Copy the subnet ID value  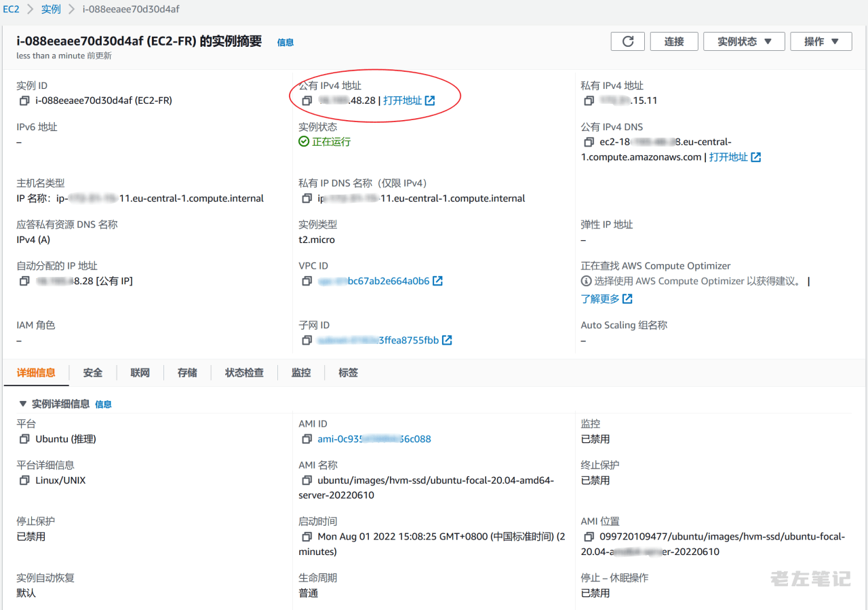[307, 341]
